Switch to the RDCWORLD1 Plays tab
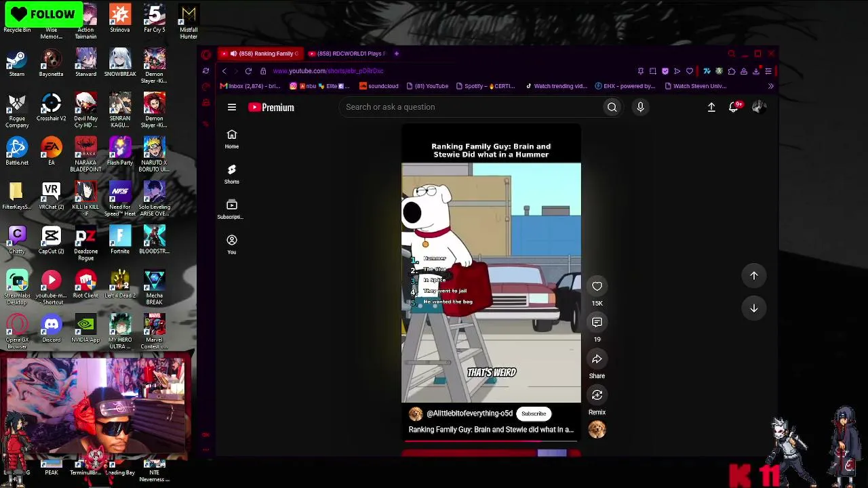868x488 pixels. pos(347,54)
